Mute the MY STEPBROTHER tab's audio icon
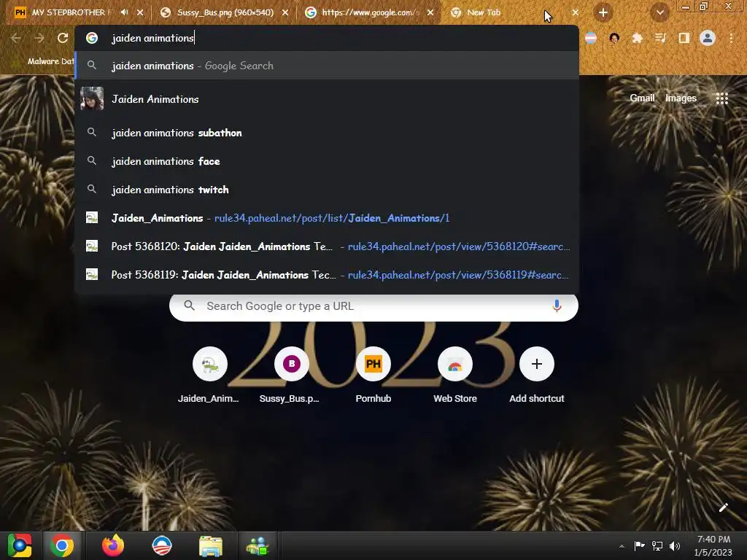Viewport: 747px width, 560px height. pos(124,12)
